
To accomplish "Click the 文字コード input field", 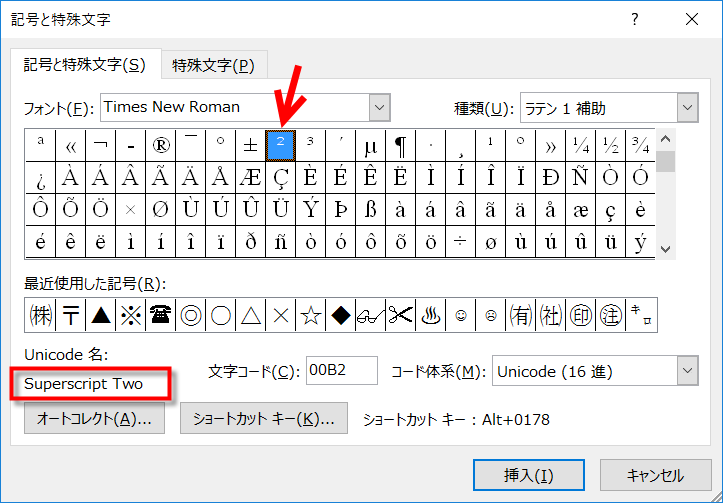I will tap(341, 371).
